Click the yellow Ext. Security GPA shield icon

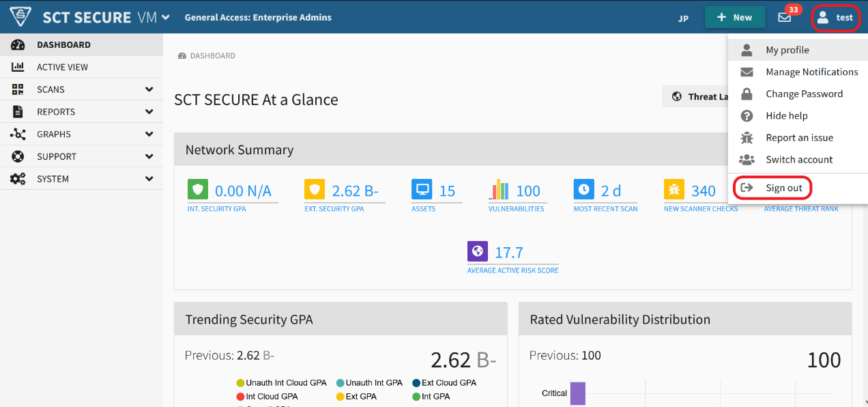(315, 189)
